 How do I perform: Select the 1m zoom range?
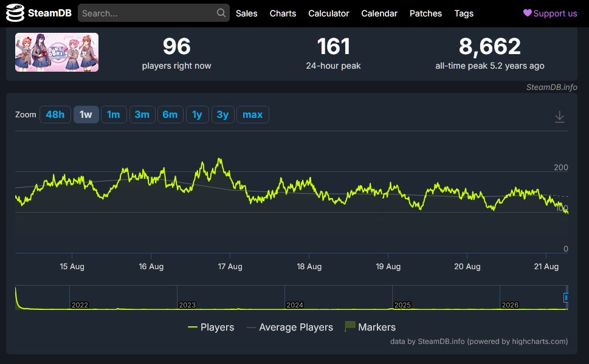(114, 115)
